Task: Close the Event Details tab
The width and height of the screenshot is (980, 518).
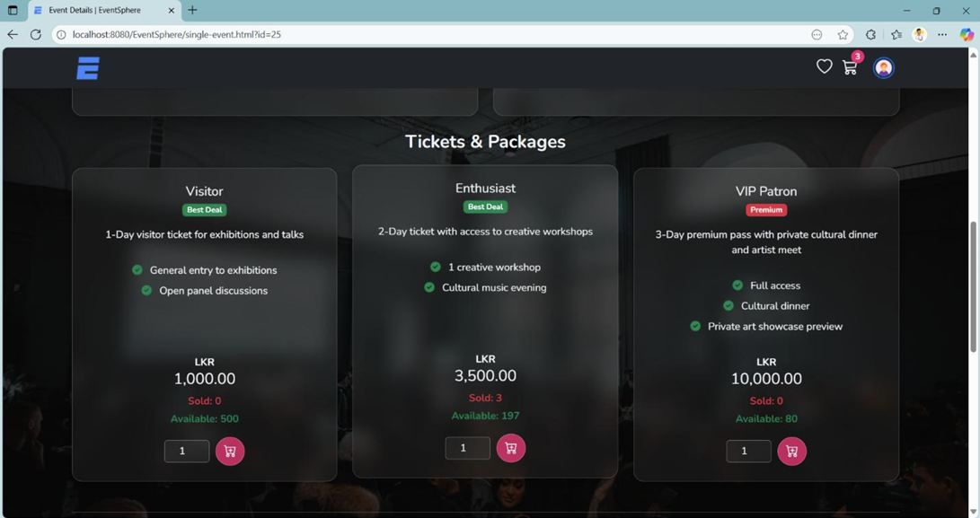Action: pos(172,11)
